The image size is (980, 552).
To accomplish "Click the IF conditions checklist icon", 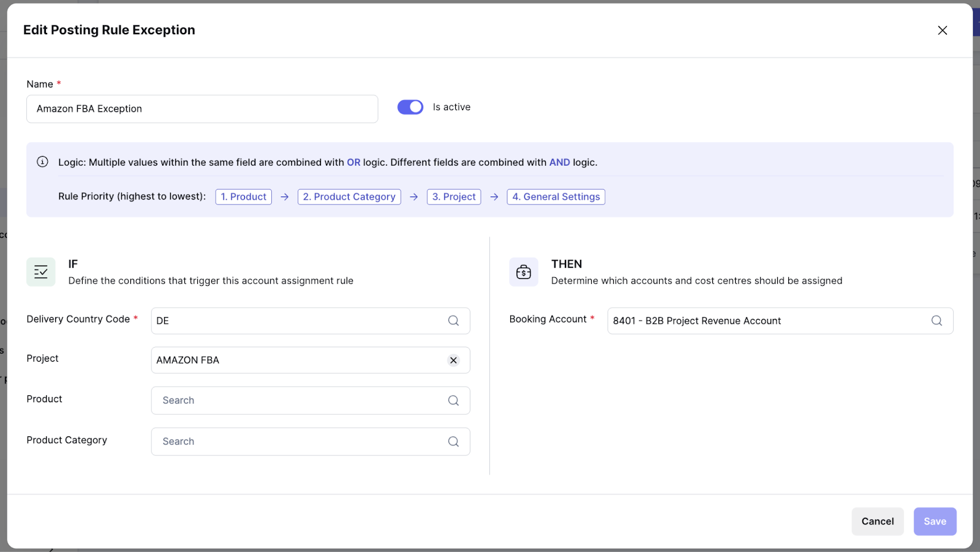I will pos(41,272).
